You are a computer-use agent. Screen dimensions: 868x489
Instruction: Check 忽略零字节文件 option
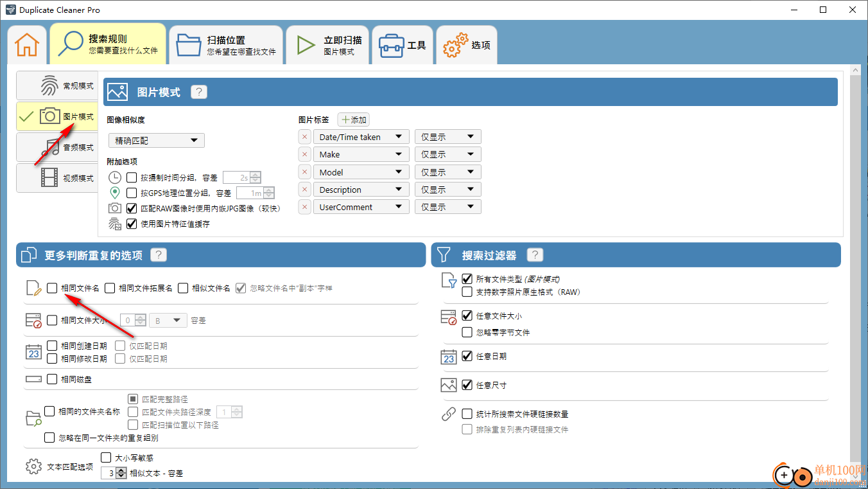(x=467, y=332)
